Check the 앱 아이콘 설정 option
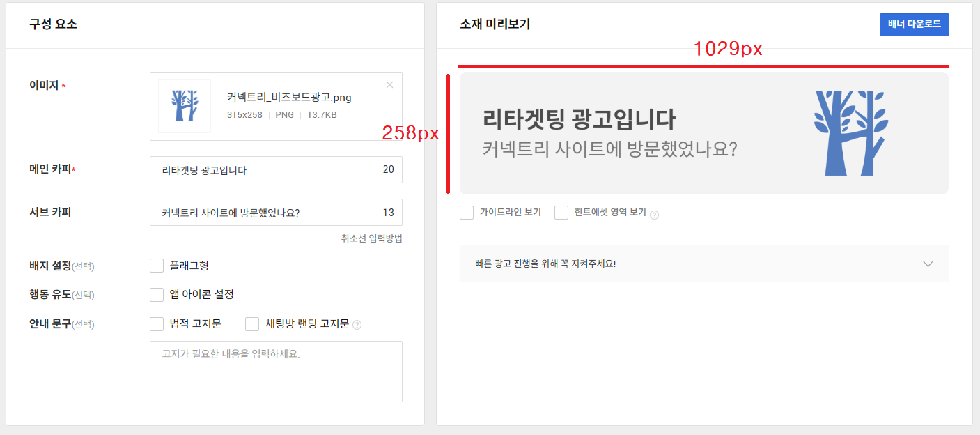The height and width of the screenshot is (435, 980). coord(157,294)
